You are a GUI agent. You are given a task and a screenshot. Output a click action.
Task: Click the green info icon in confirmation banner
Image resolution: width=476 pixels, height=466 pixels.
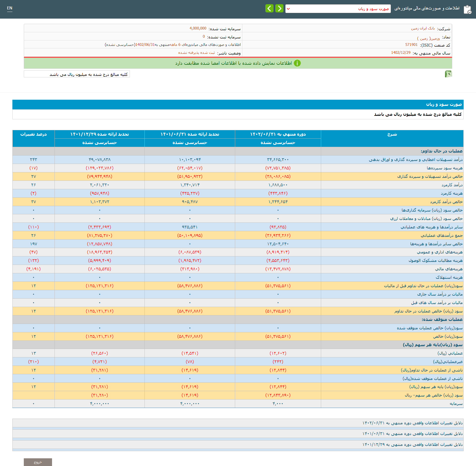click(x=297, y=63)
